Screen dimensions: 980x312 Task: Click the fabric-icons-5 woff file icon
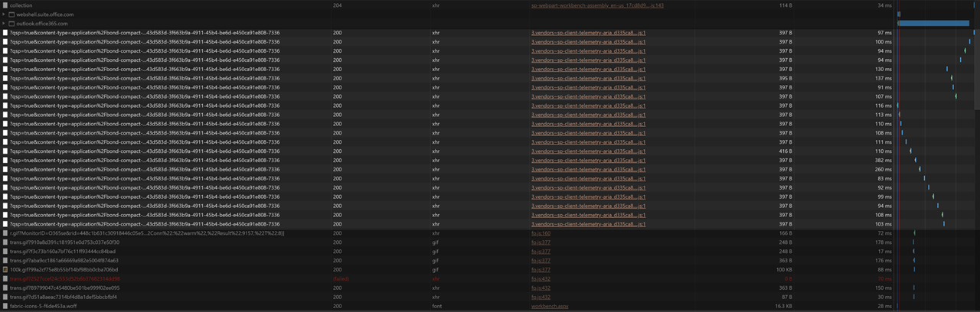(5, 306)
